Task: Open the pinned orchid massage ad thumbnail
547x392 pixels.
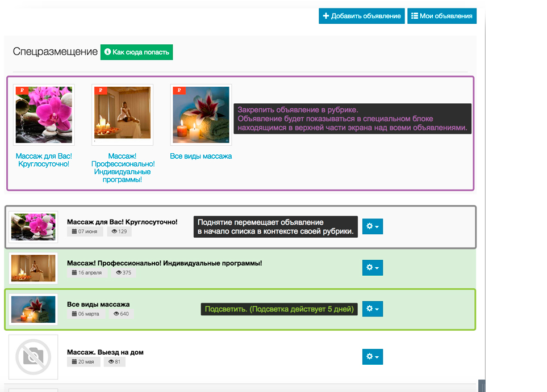Action: (x=44, y=115)
